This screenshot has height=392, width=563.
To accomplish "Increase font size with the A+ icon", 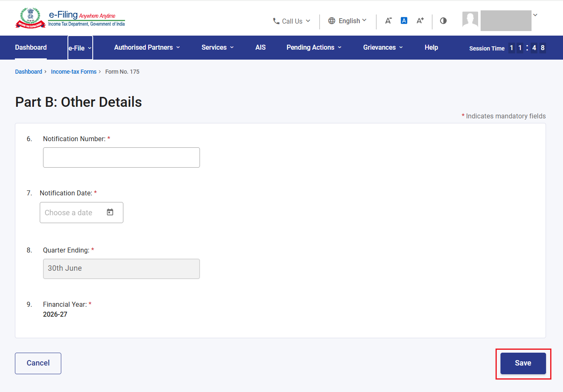I will click(420, 21).
